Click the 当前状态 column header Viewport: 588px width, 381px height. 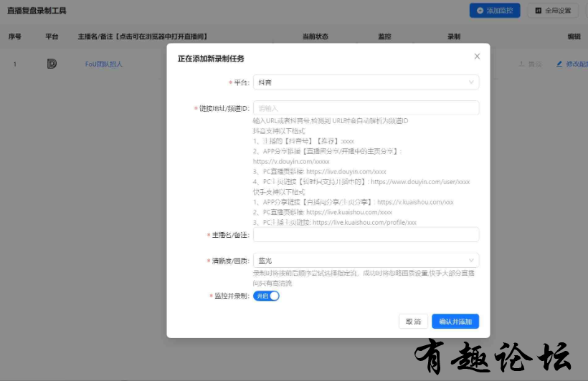316,37
